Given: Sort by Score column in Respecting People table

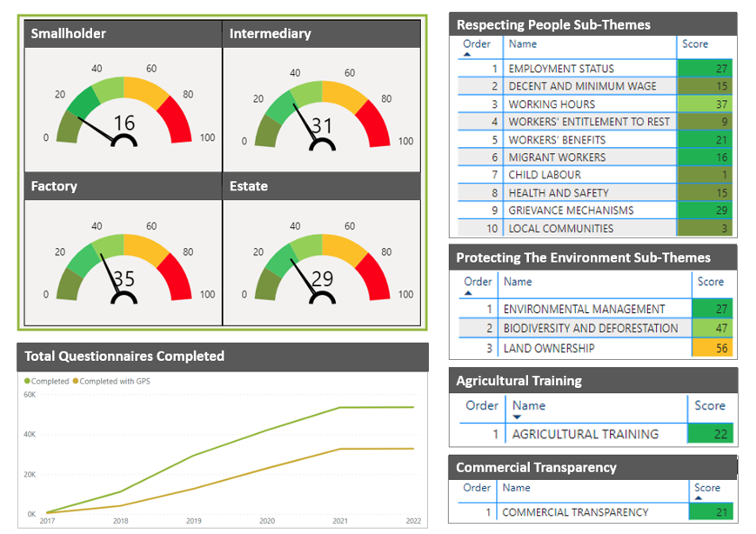Looking at the screenshot, I should pyautogui.click(x=695, y=44).
